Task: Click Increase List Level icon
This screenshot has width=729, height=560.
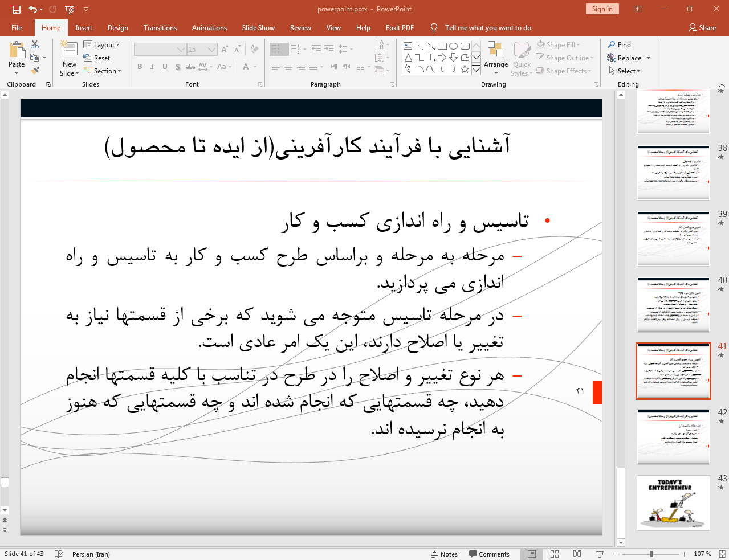Action: [329, 49]
